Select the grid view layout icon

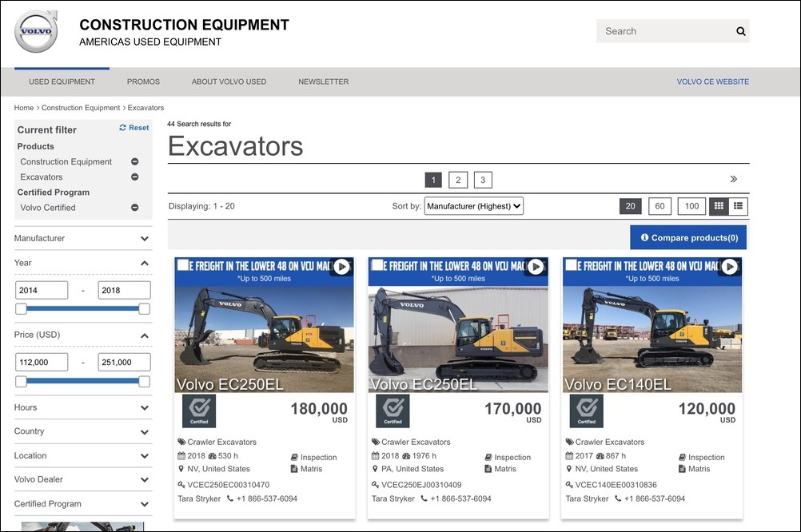[x=719, y=205]
